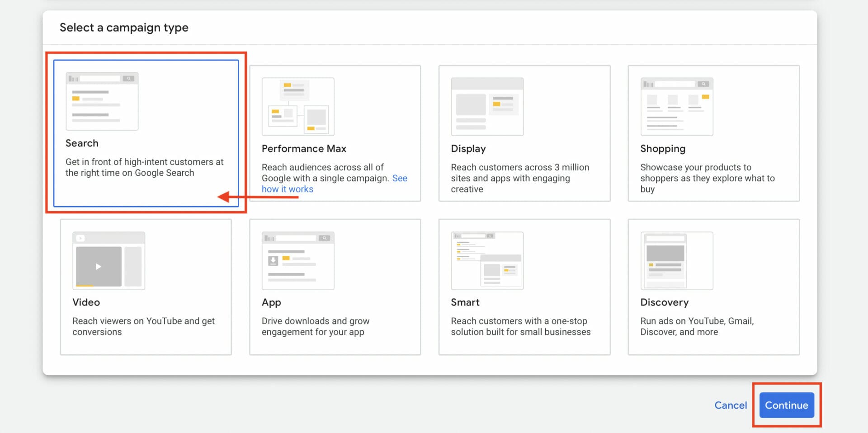Screen dimensions: 868x433
Task: Click the Display campaign illustration icon
Action: tap(487, 107)
